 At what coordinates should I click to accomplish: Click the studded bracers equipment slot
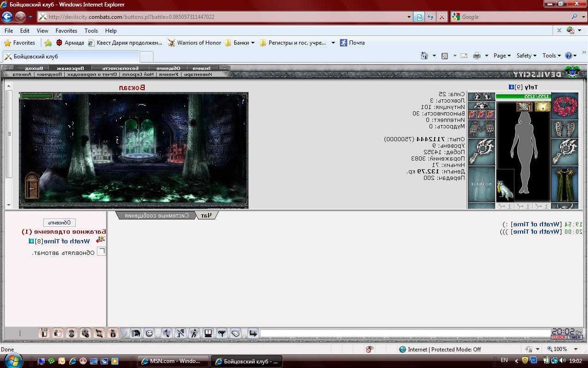565,129
